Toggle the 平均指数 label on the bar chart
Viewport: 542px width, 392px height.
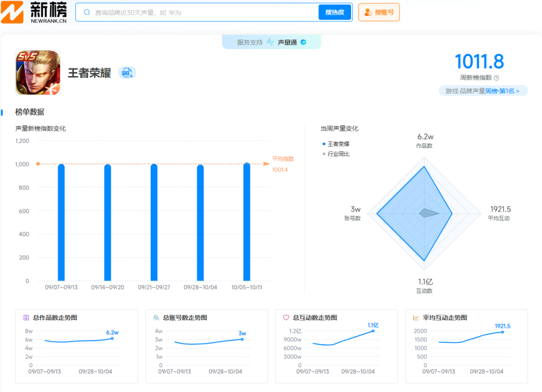(282, 158)
